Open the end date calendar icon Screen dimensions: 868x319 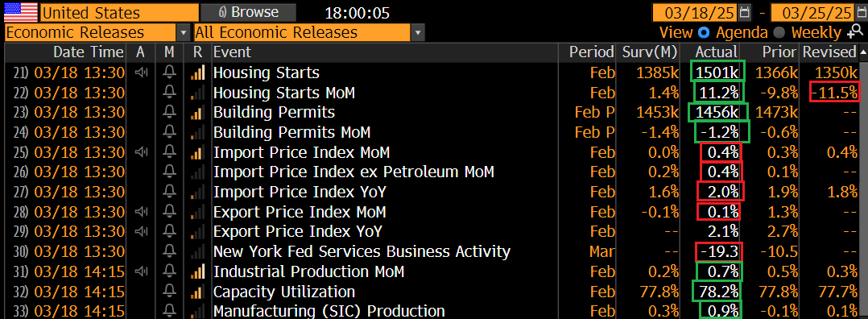[x=862, y=12]
